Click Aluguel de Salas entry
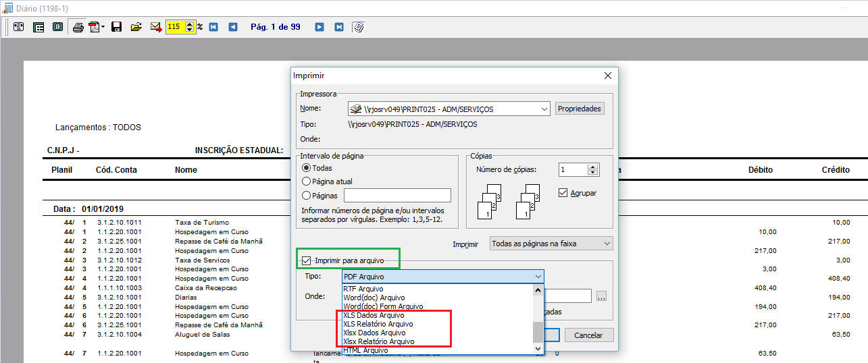The width and height of the screenshot is (868, 363). pos(202,334)
